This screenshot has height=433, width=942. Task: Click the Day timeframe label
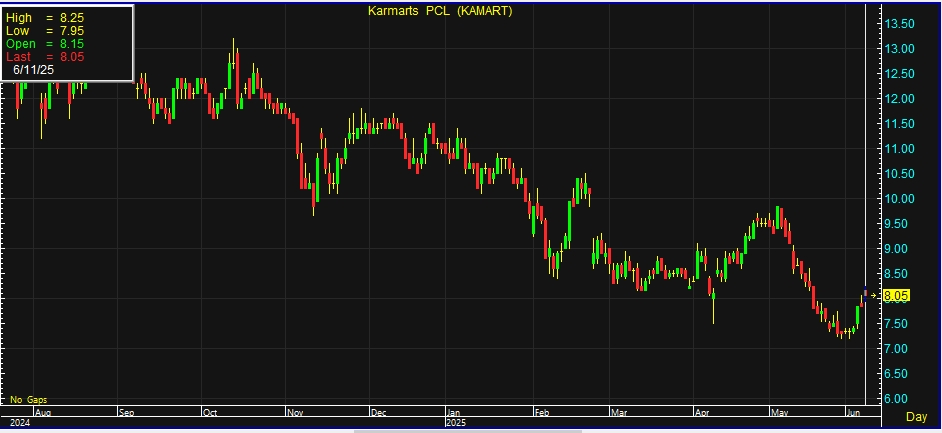(916, 417)
